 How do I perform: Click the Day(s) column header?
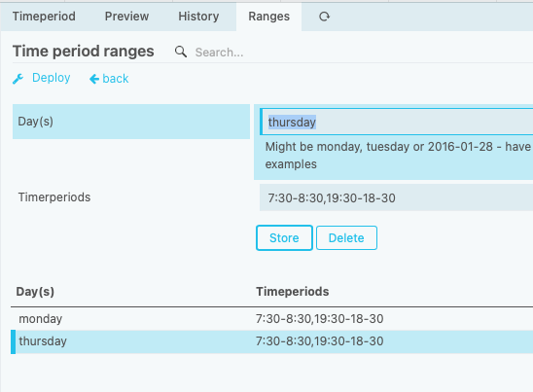(x=35, y=292)
